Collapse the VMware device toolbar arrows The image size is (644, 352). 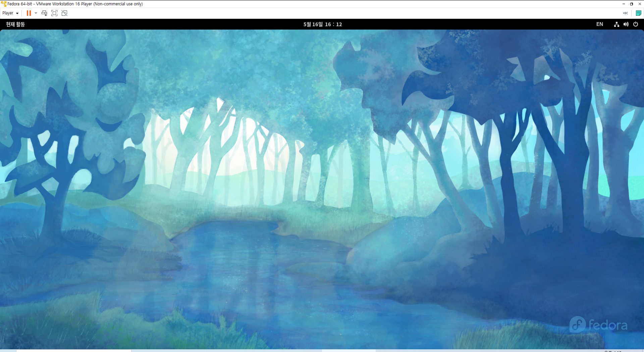point(626,13)
